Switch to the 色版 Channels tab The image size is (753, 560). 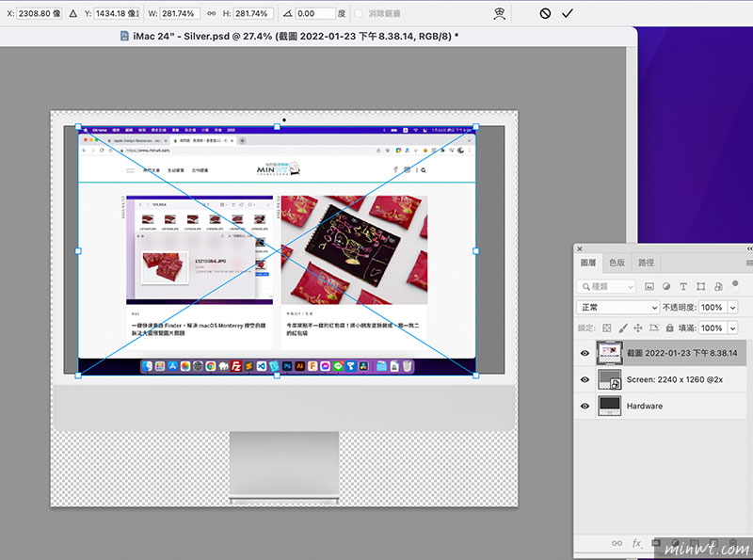(617, 263)
